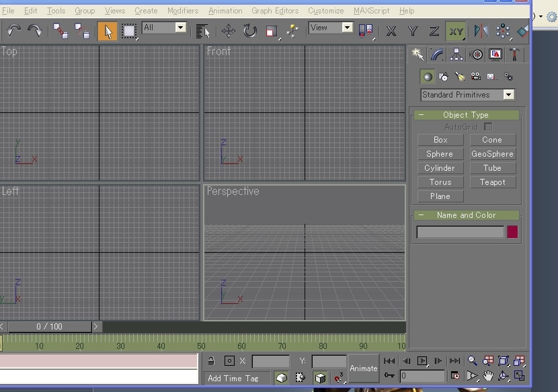Pick the Select Object arrow tool
This screenshot has height=392, width=558.
coord(108,32)
